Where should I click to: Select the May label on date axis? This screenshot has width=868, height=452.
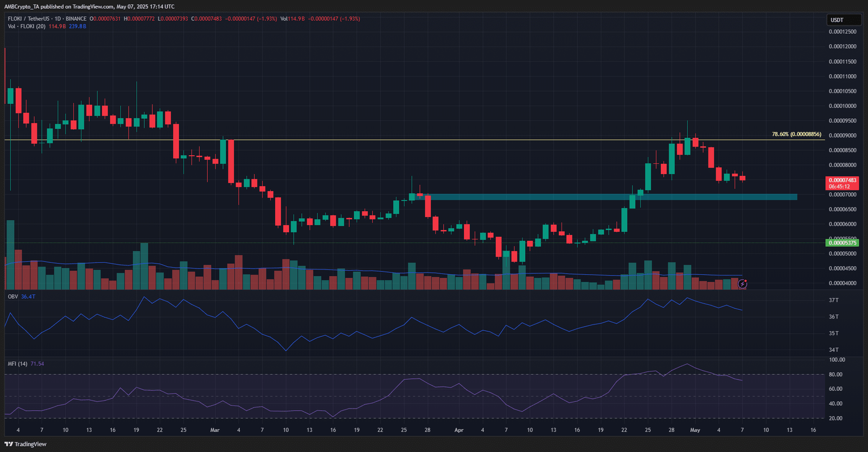click(x=695, y=430)
